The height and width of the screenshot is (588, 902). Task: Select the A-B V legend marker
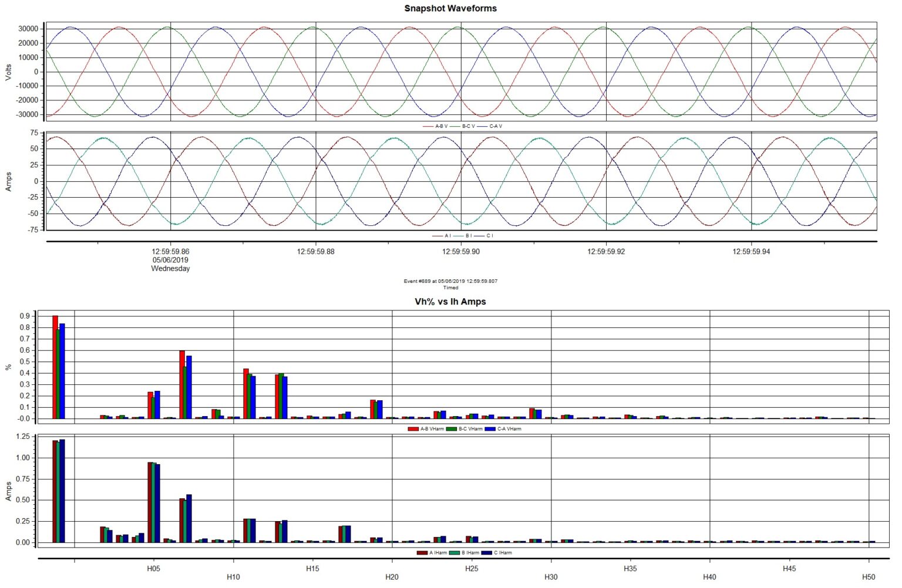[427, 126]
